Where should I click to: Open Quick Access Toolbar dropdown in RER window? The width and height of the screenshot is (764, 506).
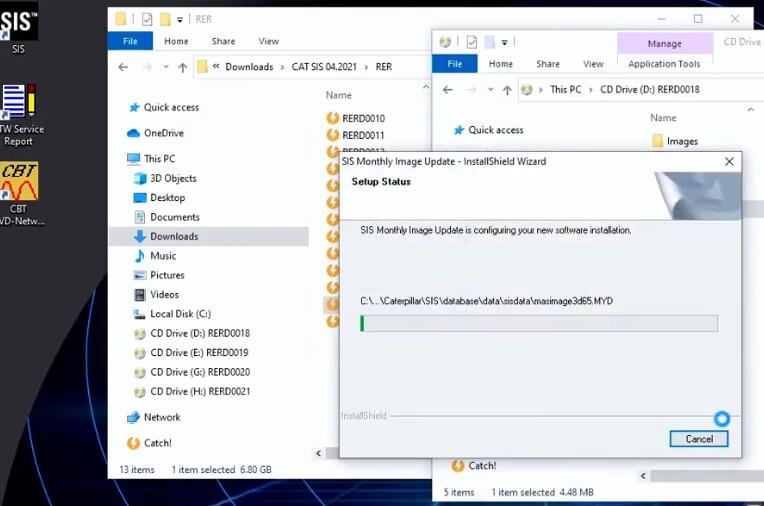180,19
